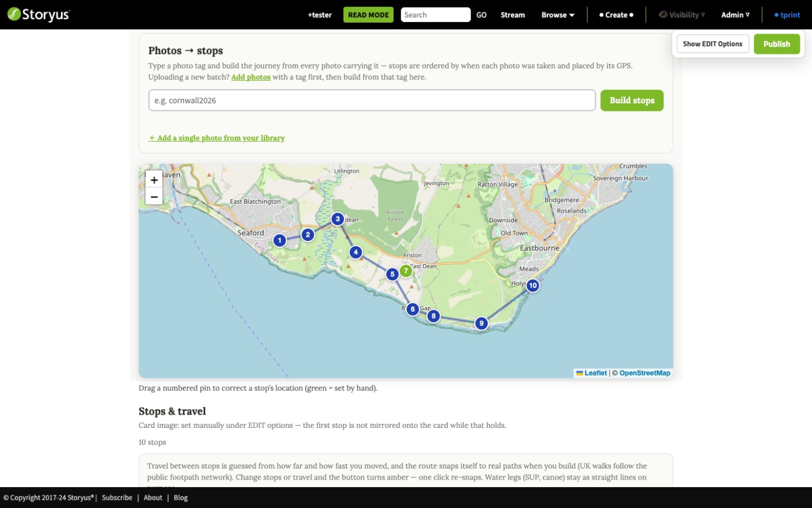
Task: Click the GO search button
Action: (x=481, y=15)
